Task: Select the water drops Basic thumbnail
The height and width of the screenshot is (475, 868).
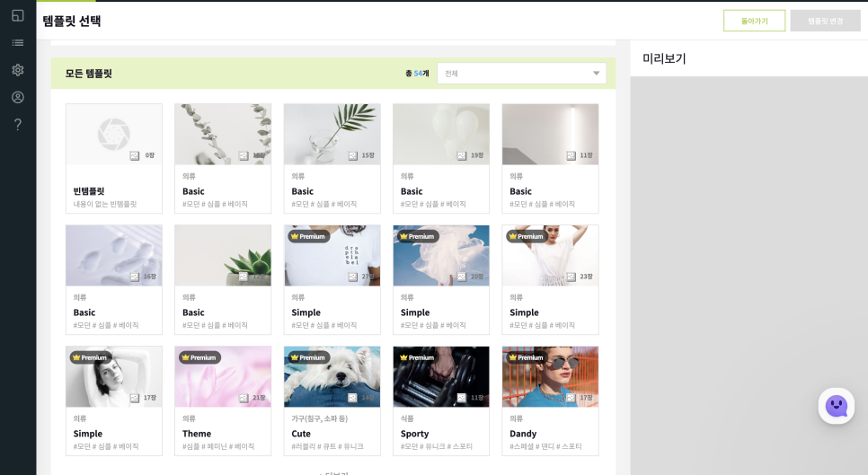Action: pos(114,256)
